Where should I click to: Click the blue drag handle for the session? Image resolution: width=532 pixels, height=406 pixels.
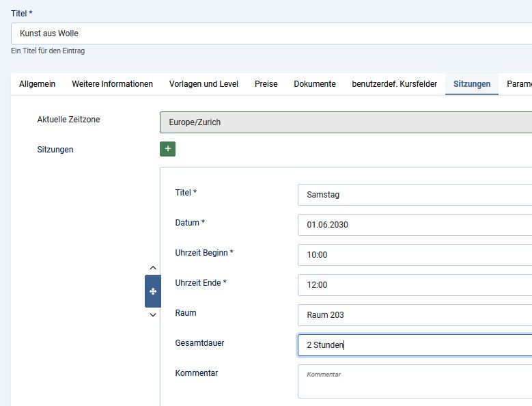point(153,291)
